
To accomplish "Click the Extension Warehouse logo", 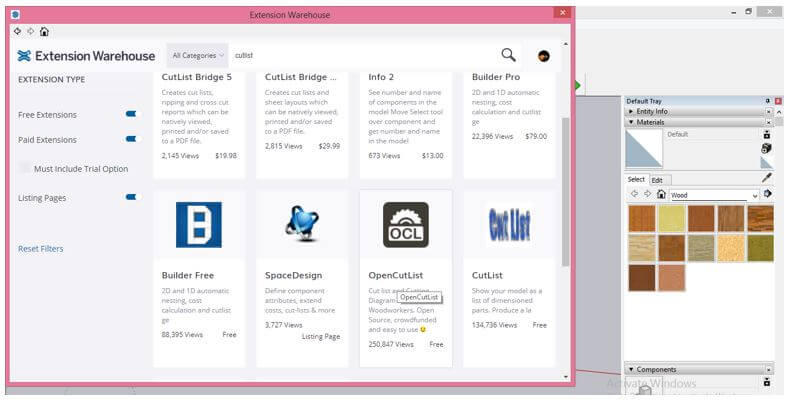I will coord(86,56).
